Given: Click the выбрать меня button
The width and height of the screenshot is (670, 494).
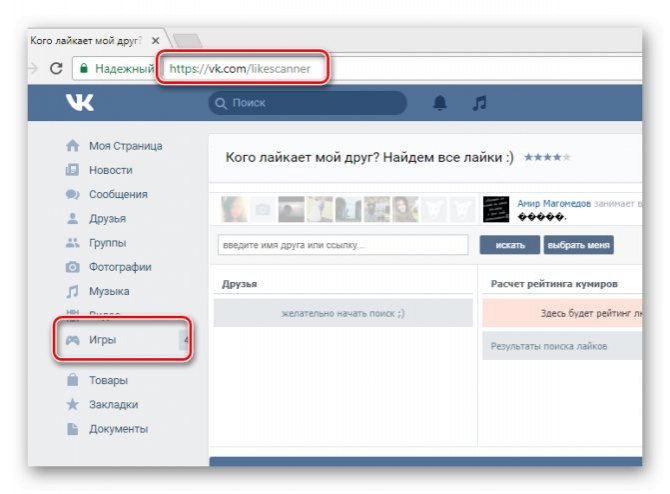Looking at the screenshot, I should (x=579, y=245).
